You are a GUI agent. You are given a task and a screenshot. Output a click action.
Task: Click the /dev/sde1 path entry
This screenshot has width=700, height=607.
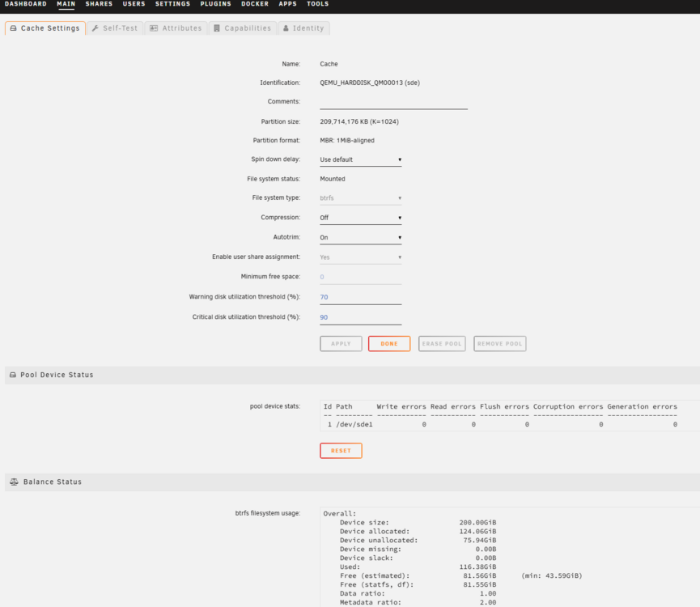[x=354, y=424]
